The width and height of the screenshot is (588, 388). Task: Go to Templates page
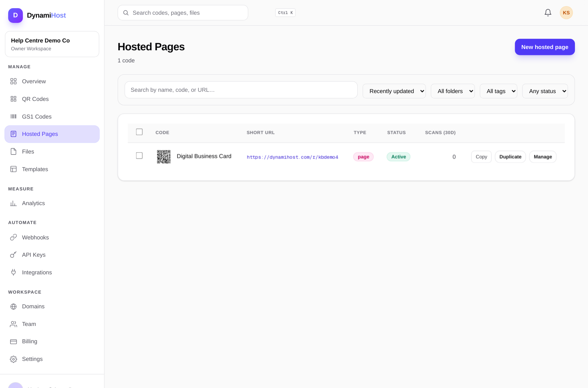(x=52, y=169)
